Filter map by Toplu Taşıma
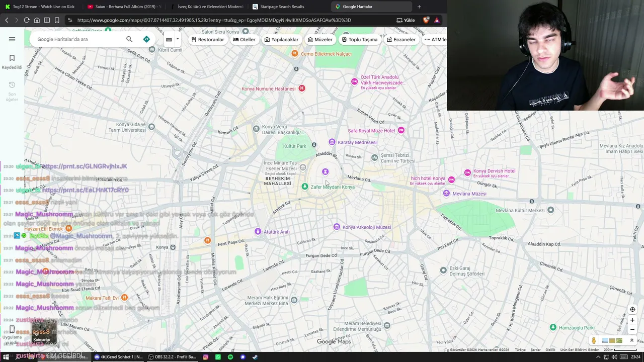Screen dimensions: 644x362 coord(360,40)
